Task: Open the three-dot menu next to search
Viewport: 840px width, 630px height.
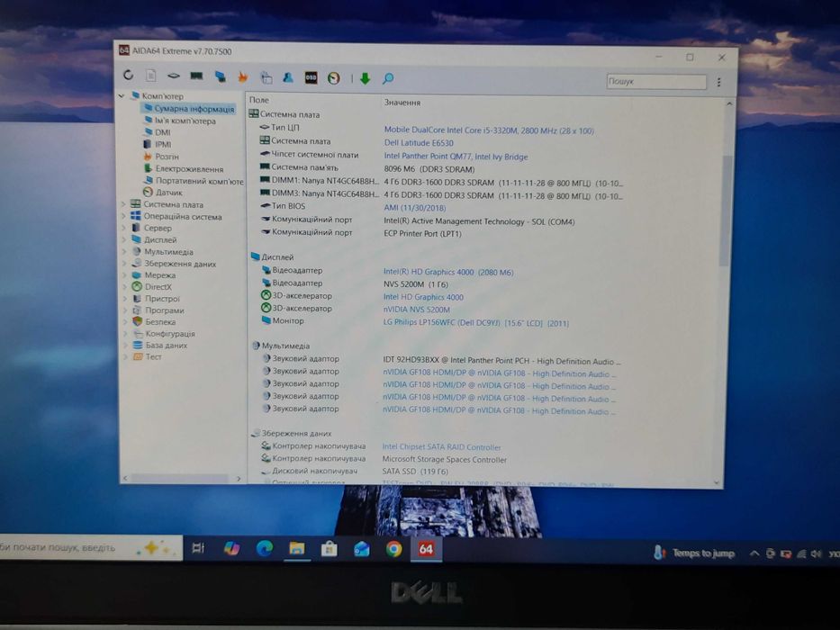Action: point(719,82)
